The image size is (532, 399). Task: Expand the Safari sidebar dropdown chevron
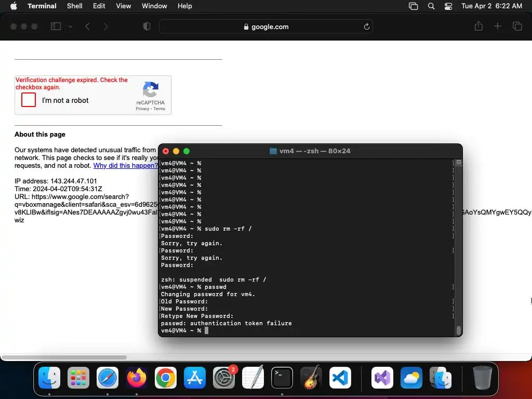pos(70,26)
